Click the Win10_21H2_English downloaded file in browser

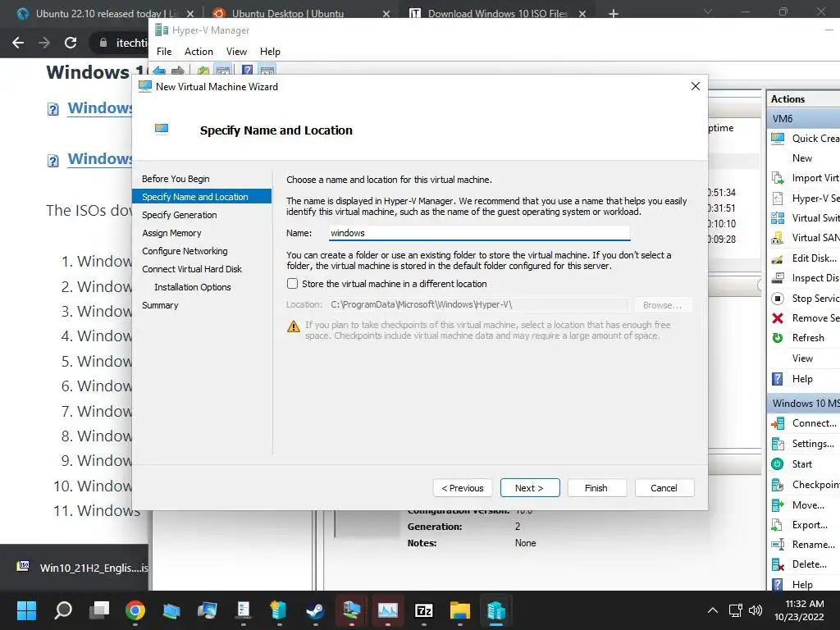pos(83,568)
